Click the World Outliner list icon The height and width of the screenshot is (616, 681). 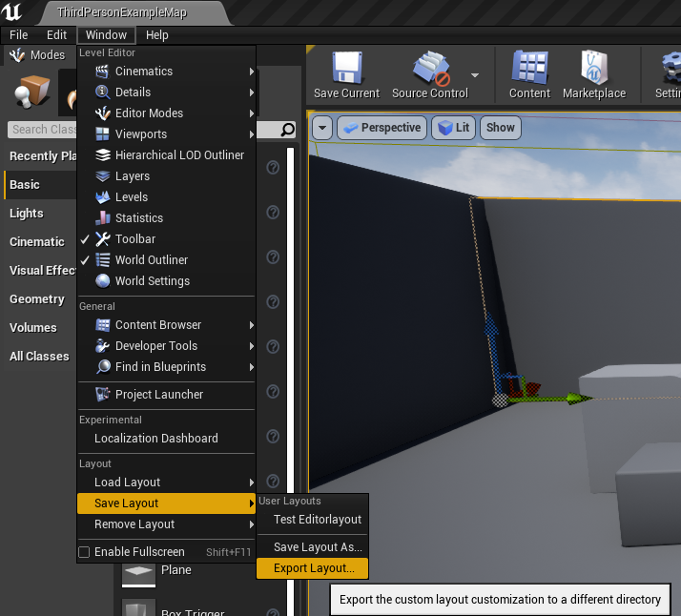pyautogui.click(x=102, y=260)
